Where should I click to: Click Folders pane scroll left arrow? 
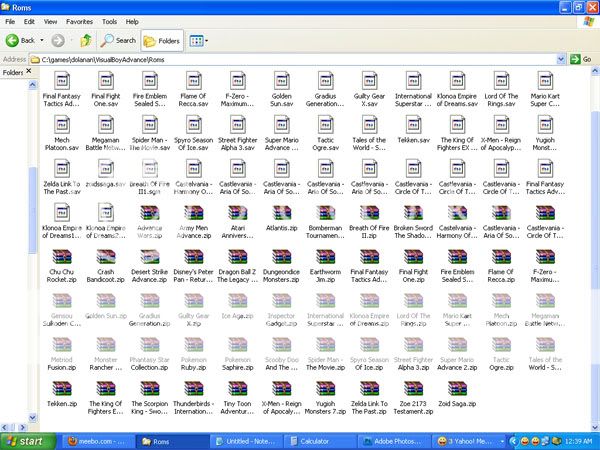coord(5,427)
